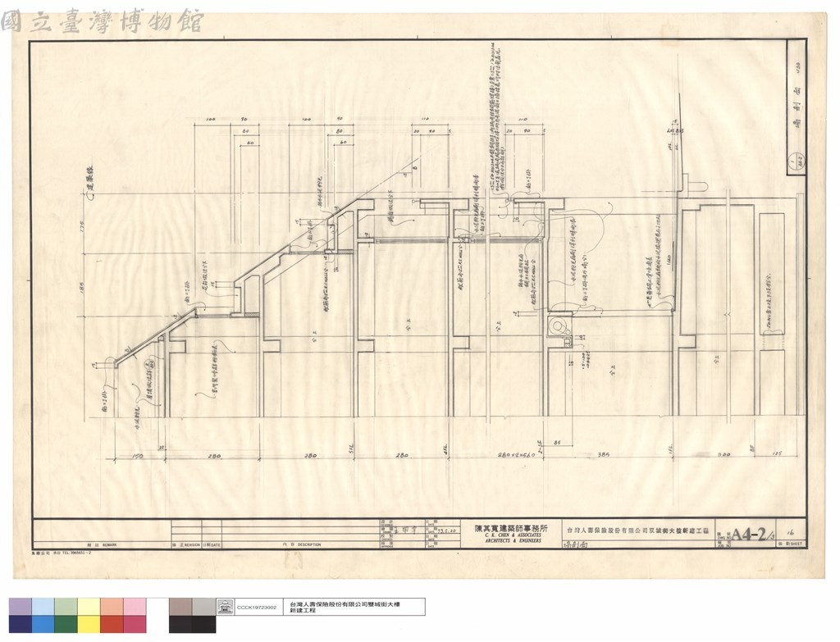Select the dark blue color swatch

(20, 624)
